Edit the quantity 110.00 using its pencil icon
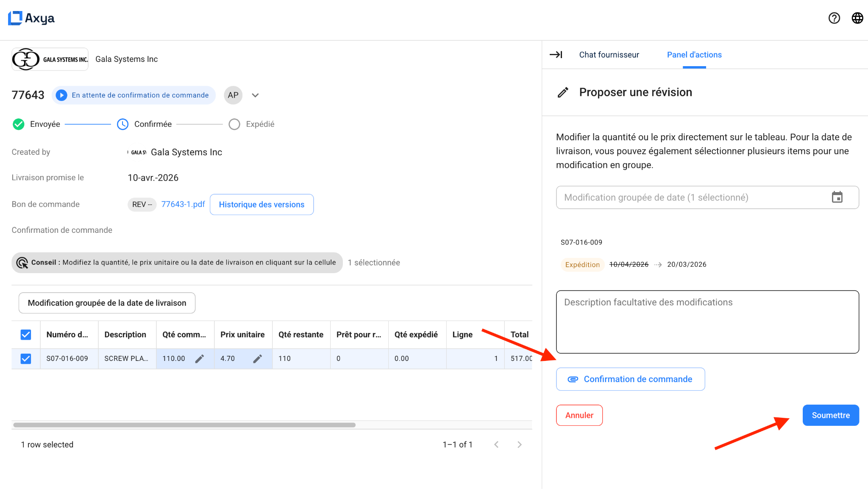 (200, 358)
